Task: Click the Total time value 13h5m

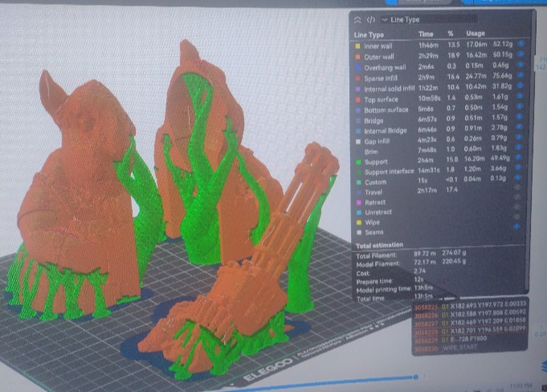Action: click(423, 296)
